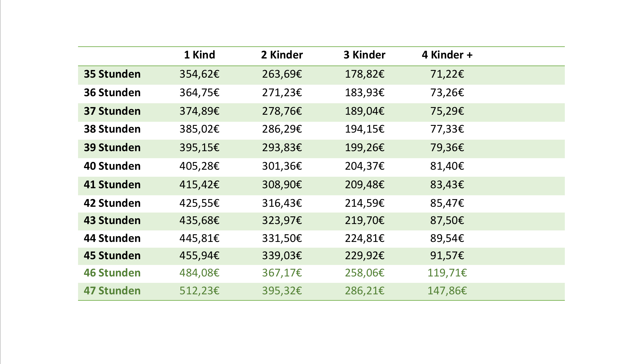Click the '43 Stunden' row label
Screen dimensions: 632x364
[112, 221]
